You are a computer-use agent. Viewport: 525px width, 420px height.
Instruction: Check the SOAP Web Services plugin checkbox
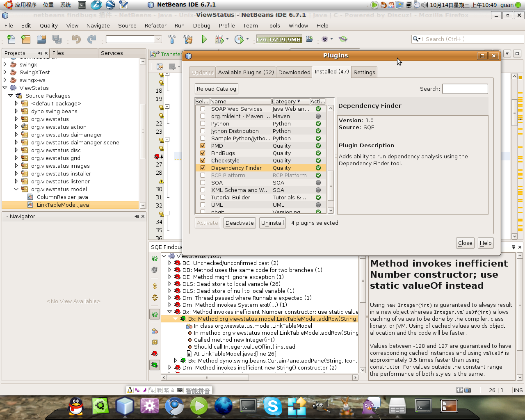203,109
